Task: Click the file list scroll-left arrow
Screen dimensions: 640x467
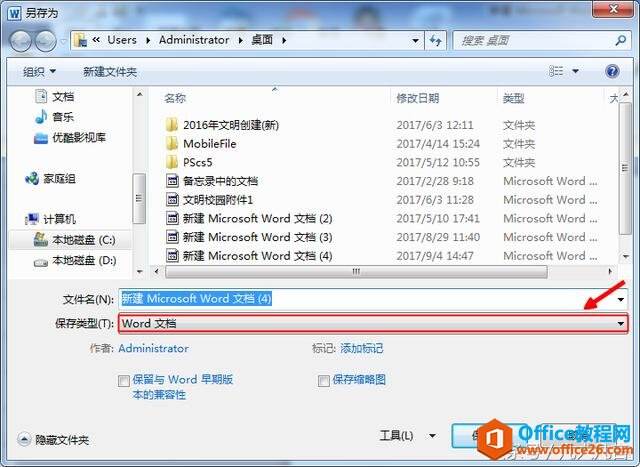Action: tap(156, 271)
